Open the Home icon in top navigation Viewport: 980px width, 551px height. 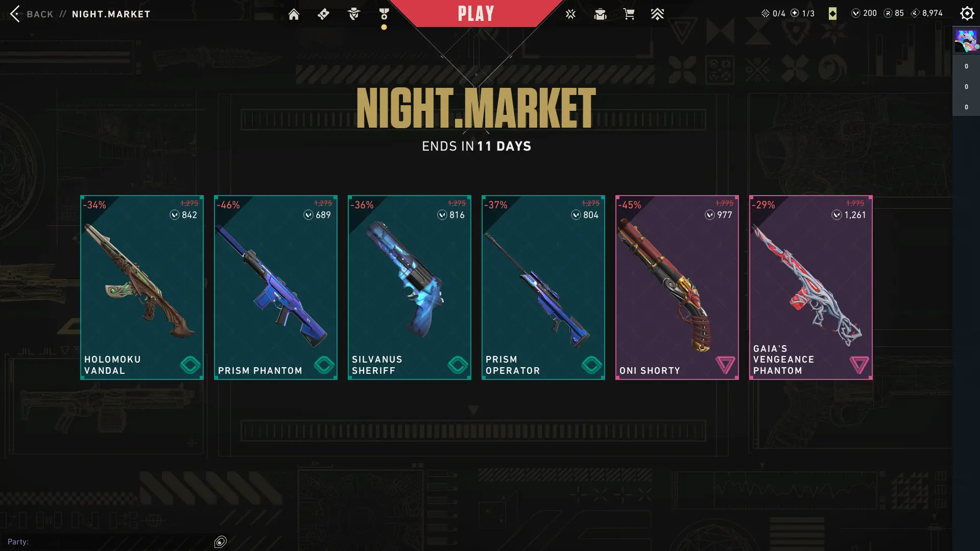[x=294, y=14]
